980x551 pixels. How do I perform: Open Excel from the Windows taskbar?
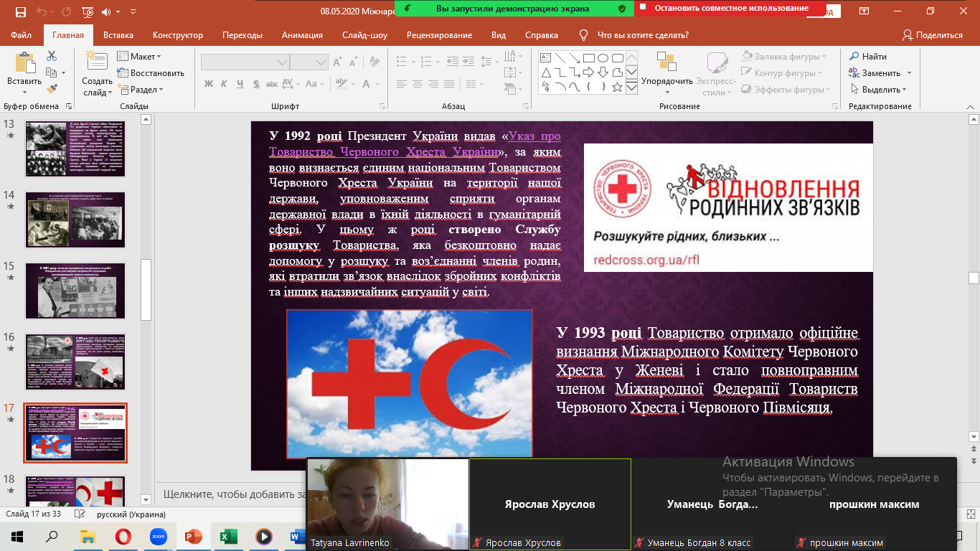click(x=228, y=536)
